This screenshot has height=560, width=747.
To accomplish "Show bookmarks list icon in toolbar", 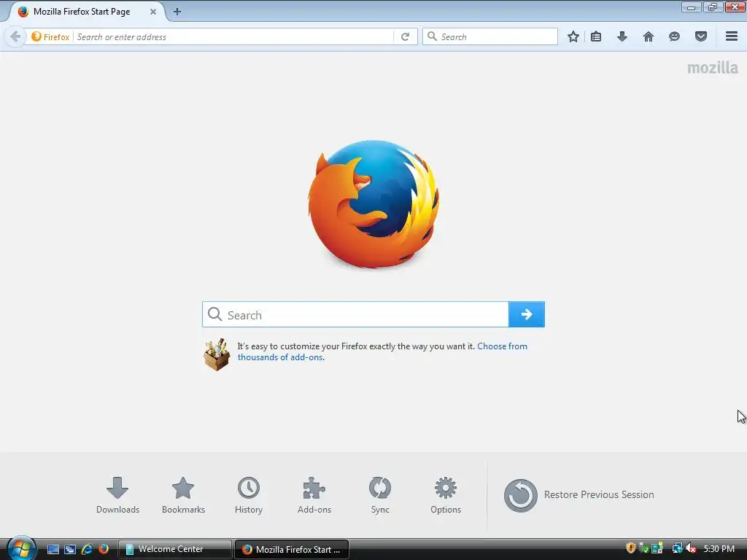I will pyautogui.click(x=596, y=36).
